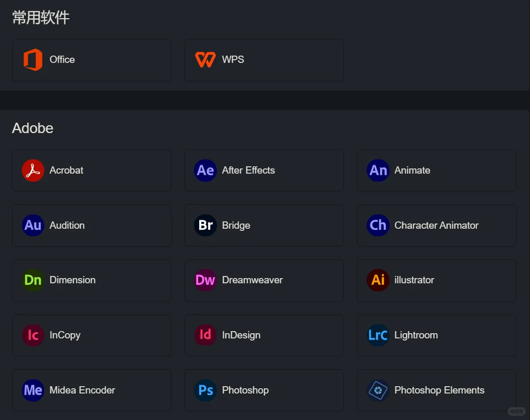
Task: Click the Character Animator Ch icon
Action: [x=378, y=226]
